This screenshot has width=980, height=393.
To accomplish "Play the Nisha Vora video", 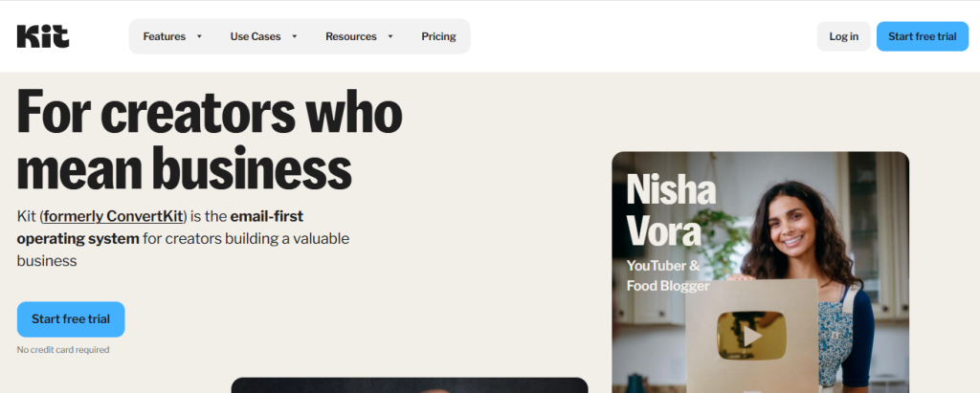I will 752,337.
